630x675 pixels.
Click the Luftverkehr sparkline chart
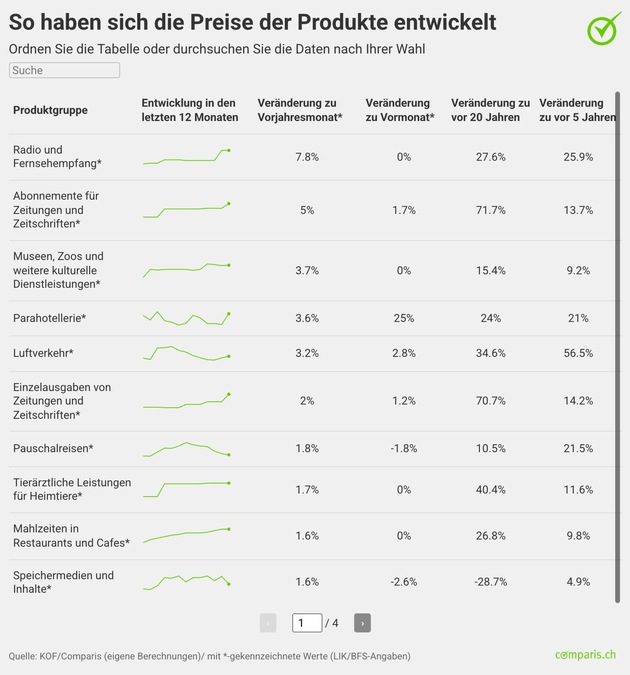(187, 353)
